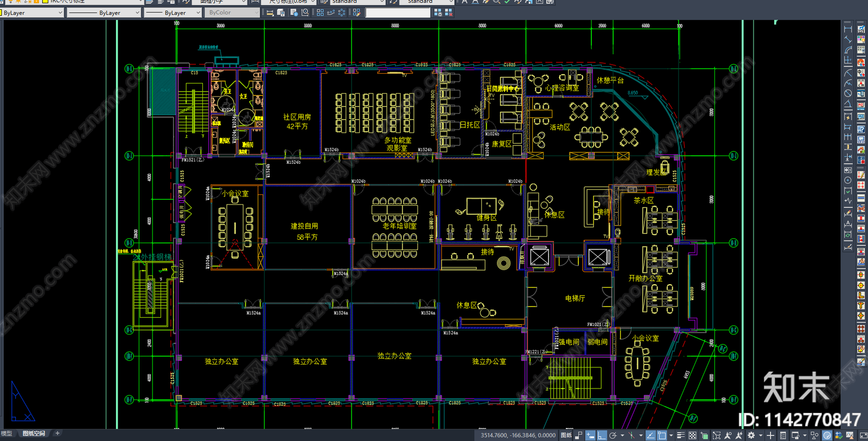Toggle Polar Tracking in status bar
The width and height of the screenshot is (868, 441).
613,436
